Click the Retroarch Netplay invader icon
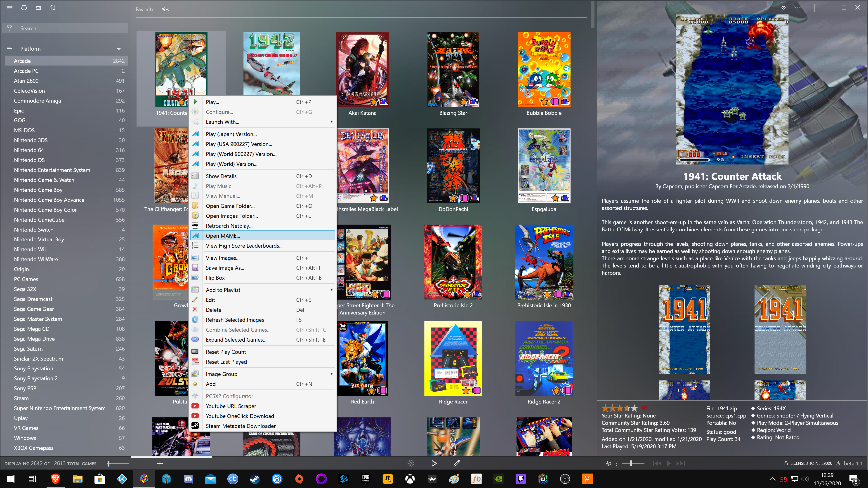Image resolution: width=868 pixels, height=488 pixels. pos(195,225)
